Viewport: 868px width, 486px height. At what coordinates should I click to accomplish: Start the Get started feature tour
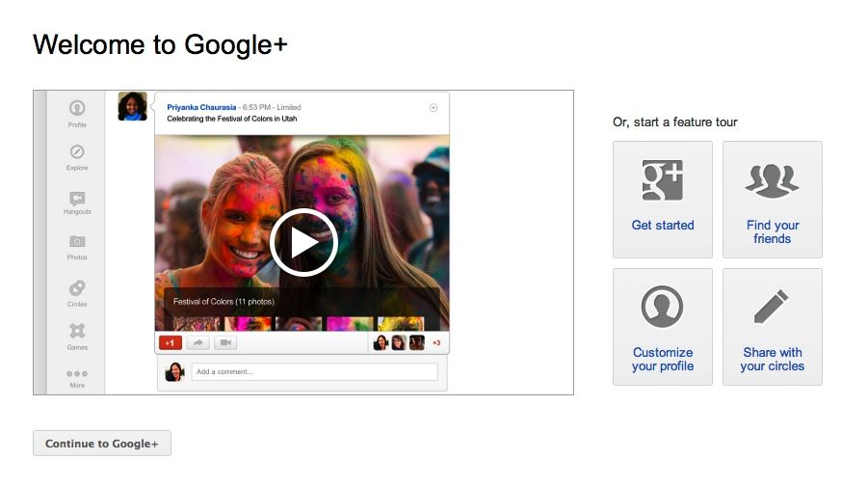pos(663,200)
